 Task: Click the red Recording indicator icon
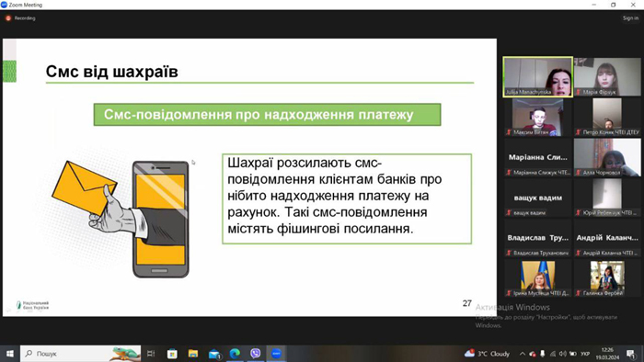(7, 18)
